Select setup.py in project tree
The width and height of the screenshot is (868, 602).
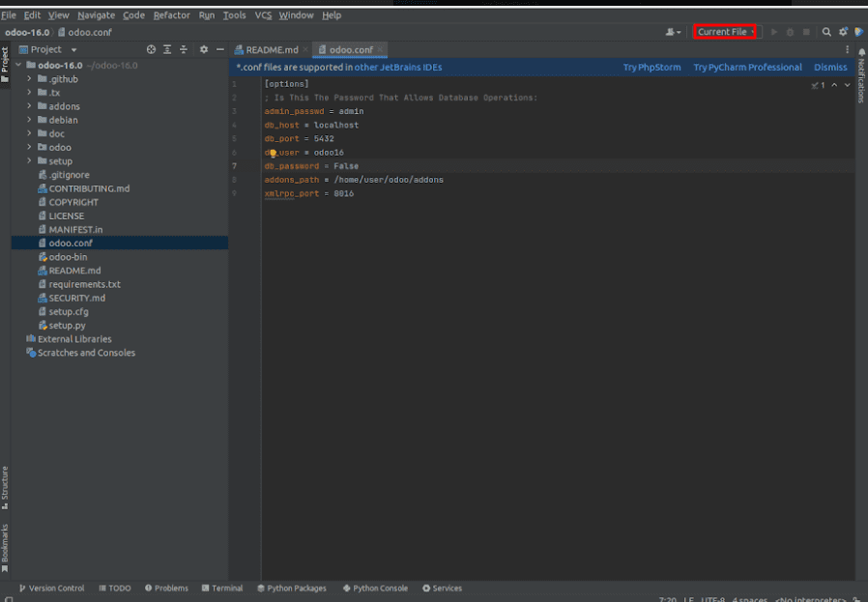67,326
